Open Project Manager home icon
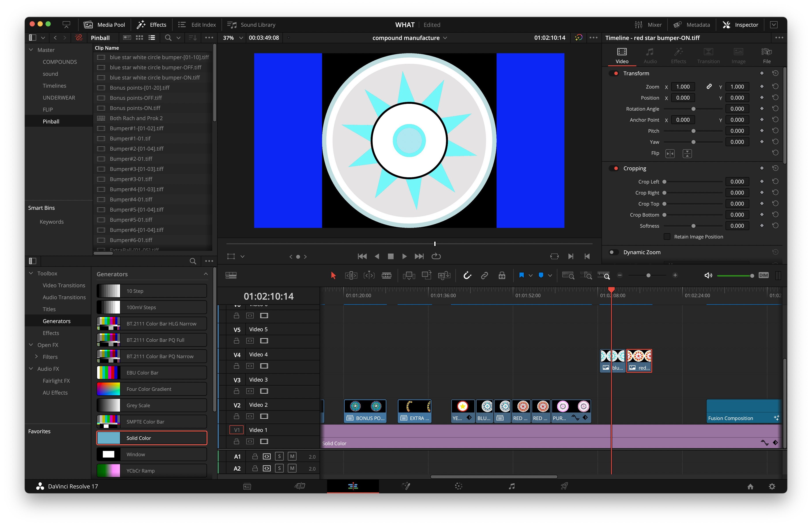812x526 pixels. (750, 486)
